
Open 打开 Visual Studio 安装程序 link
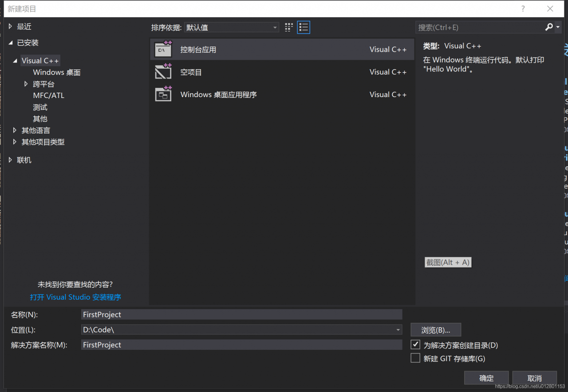click(x=75, y=297)
